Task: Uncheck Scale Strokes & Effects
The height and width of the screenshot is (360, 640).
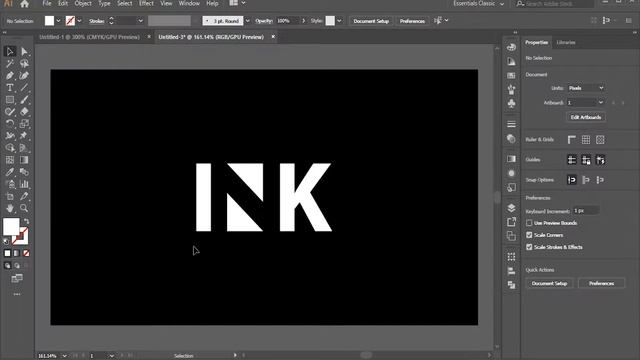Action: tap(529, 247)
